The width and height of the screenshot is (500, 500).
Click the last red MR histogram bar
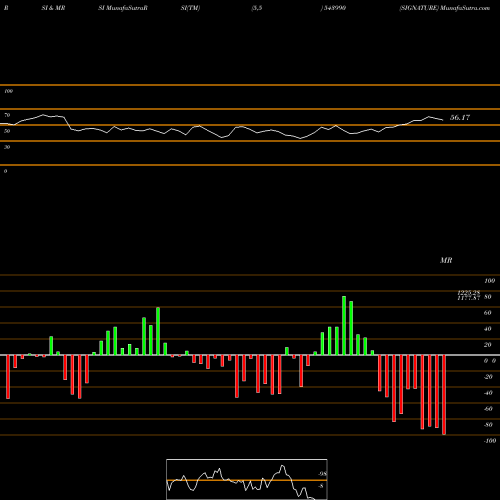[444, 395]
